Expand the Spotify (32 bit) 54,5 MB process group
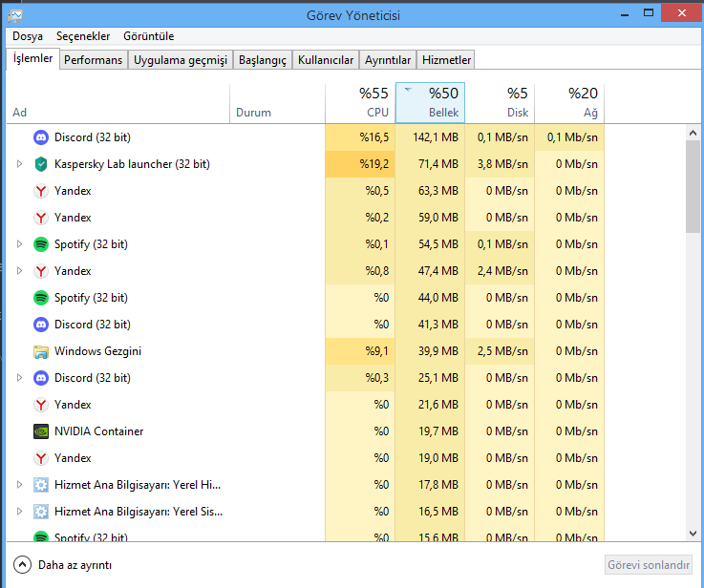704x588 pixels. tap(19, 244)
